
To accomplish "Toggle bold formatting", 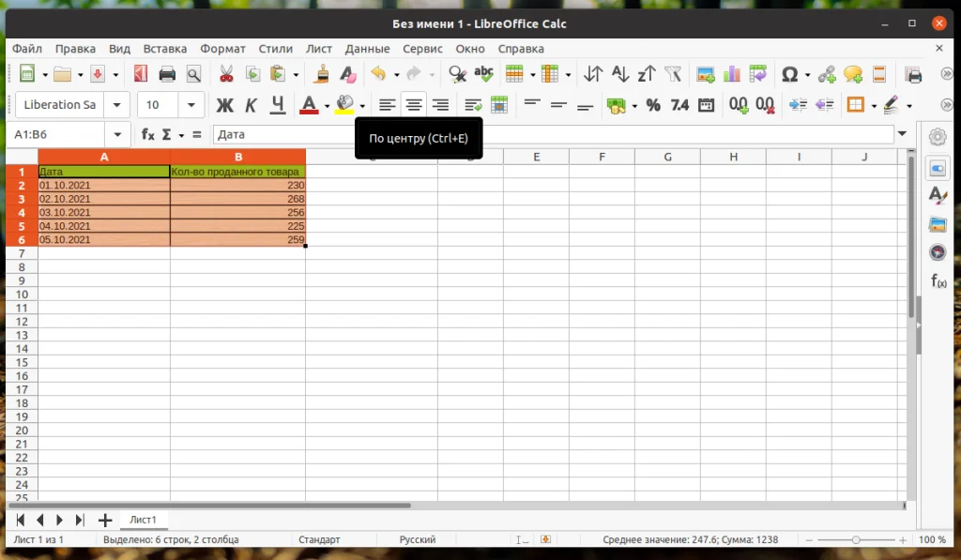I will coord(225,105).
